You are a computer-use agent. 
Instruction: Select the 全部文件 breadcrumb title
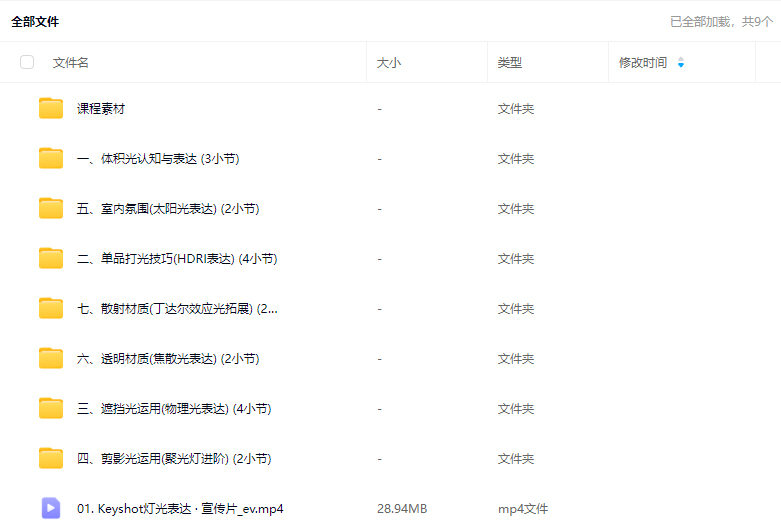point(35,21)
